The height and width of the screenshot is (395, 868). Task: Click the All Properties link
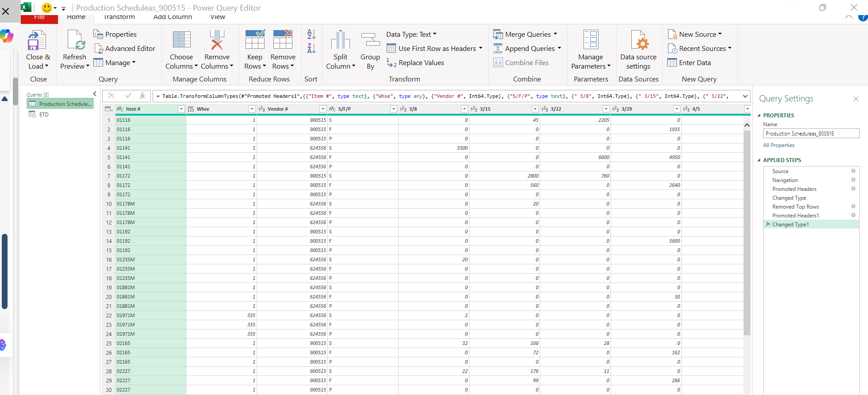(778, 145)
